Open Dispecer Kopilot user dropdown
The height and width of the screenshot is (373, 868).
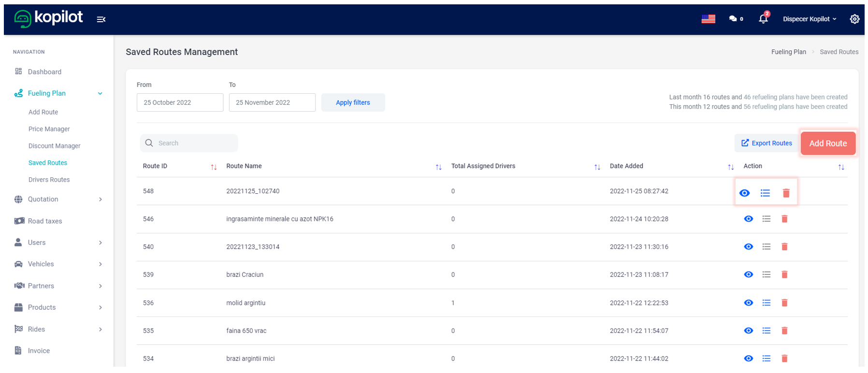click(x=809, y=19)
